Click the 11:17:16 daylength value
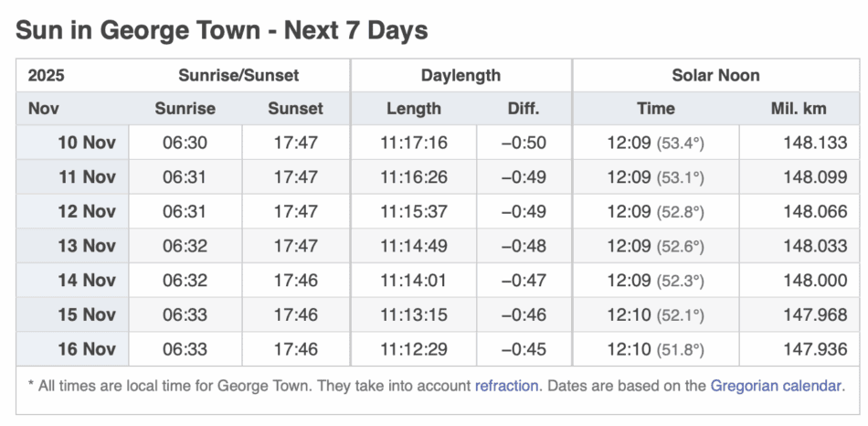The height and width of the screenshot is (426, 868). pyautogui.click(x=414, y=143)
